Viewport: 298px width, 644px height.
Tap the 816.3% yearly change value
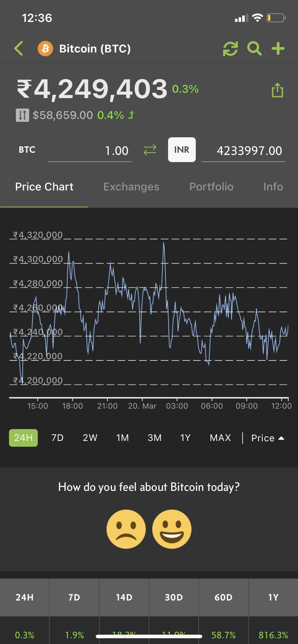point(273,635)
